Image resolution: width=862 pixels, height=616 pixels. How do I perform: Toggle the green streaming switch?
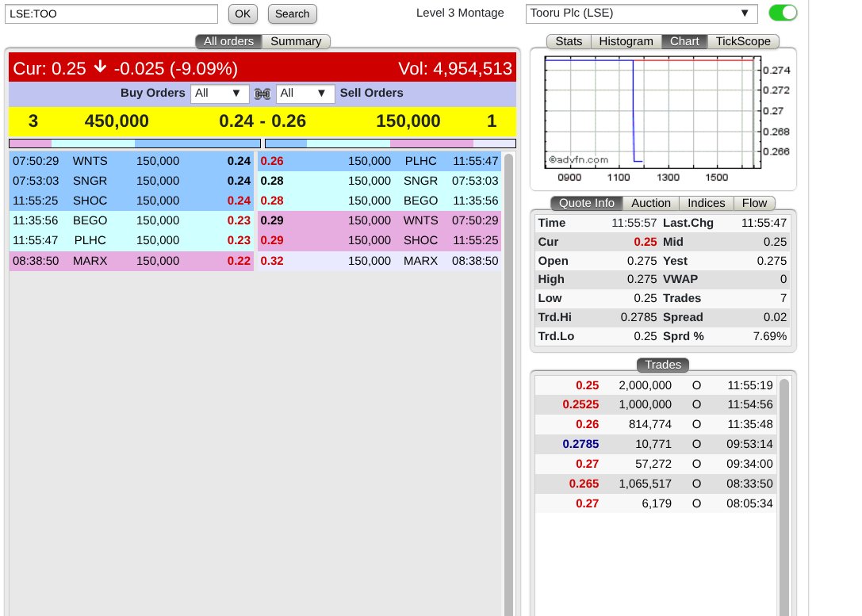click(783, 13)
